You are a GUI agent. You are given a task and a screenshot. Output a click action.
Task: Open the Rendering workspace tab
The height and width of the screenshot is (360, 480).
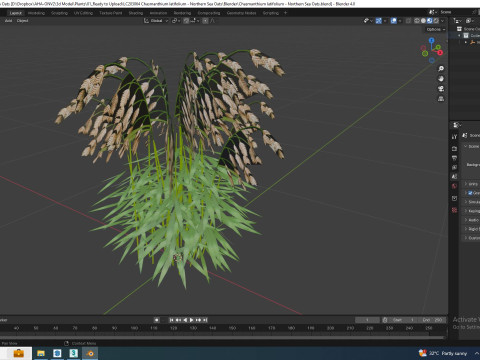182,13
